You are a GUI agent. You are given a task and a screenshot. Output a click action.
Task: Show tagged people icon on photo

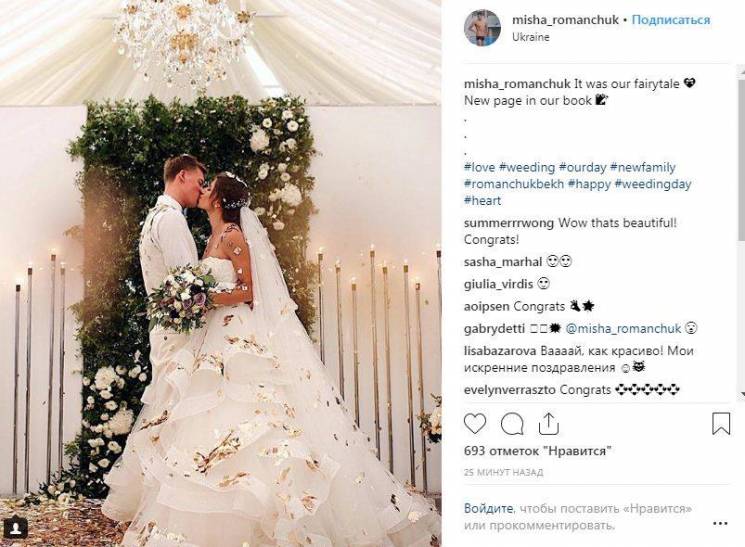click(x=15, y=529)
